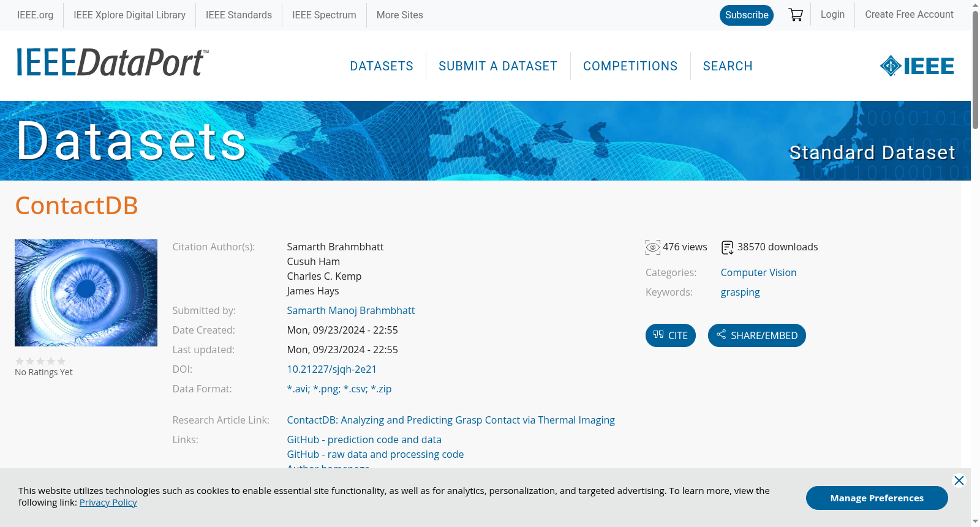Open the ContactDB research article link
The height and width of the screenshot is (527, 980).
451,420
